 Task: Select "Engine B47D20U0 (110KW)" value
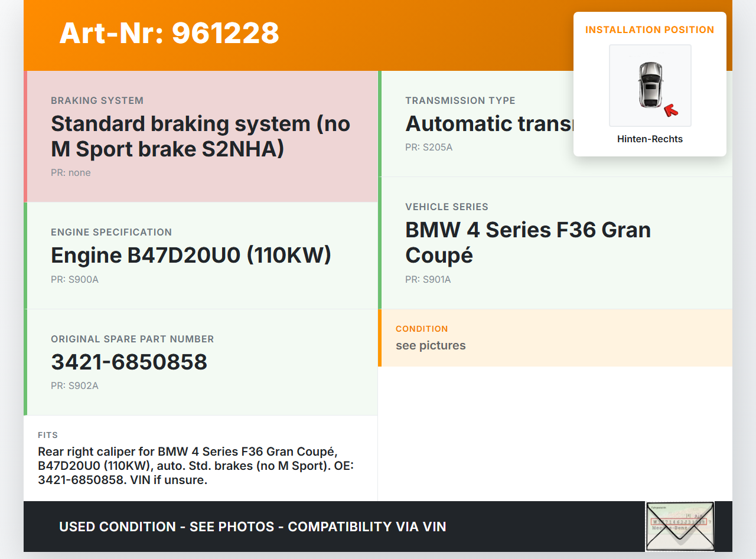point(191,256)
